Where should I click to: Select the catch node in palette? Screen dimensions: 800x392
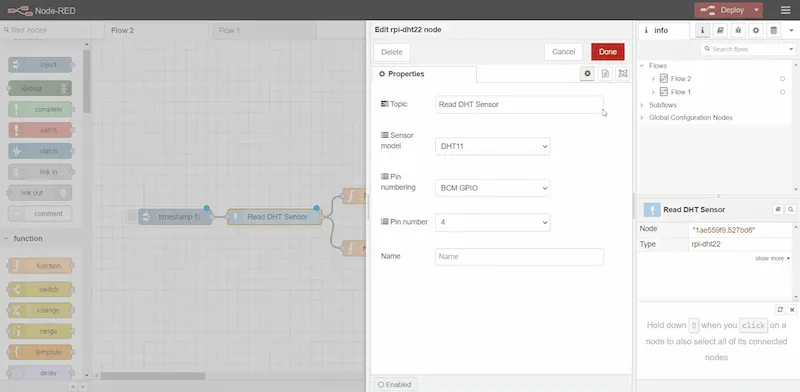click(40, 130)
